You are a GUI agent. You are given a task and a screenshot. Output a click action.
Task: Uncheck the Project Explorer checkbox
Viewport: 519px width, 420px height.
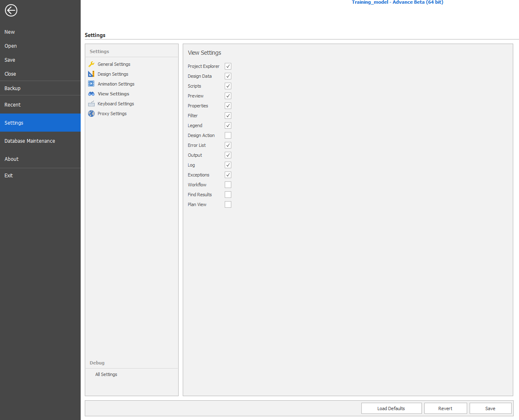228,66
